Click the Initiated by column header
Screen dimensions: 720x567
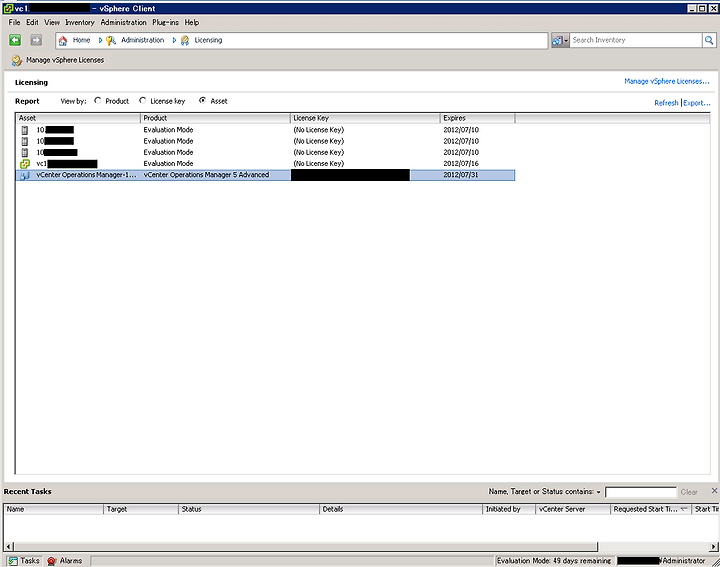[x=509, y=509]
